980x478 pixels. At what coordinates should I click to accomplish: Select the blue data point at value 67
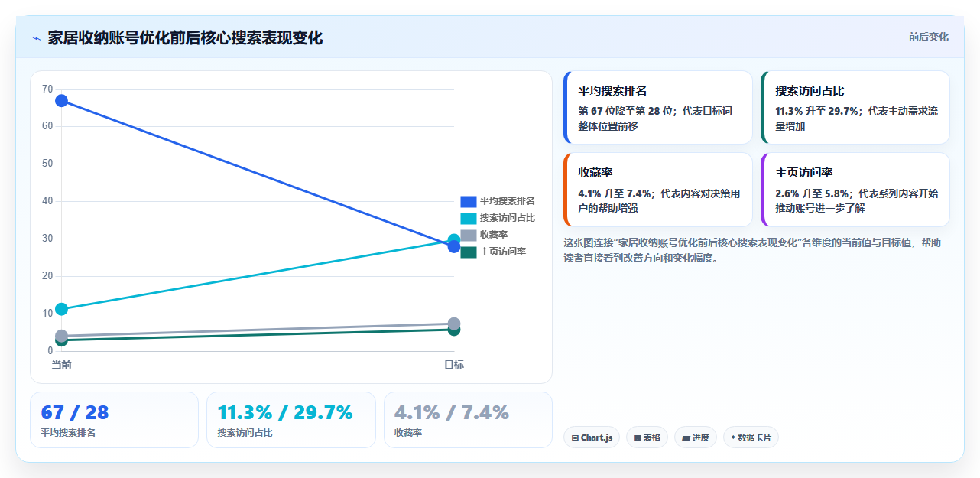click(61, 101)
